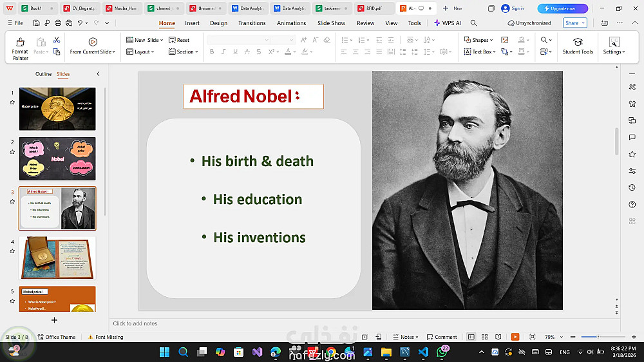Add a Comment from status bar
The width and height of the screenshot is (644, 362).
tap(442, 337)
